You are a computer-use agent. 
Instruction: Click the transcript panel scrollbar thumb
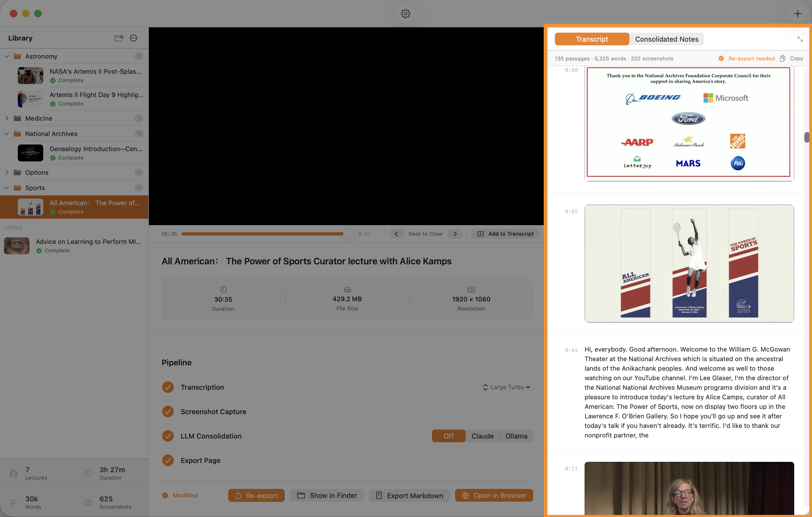click(807, 137)
